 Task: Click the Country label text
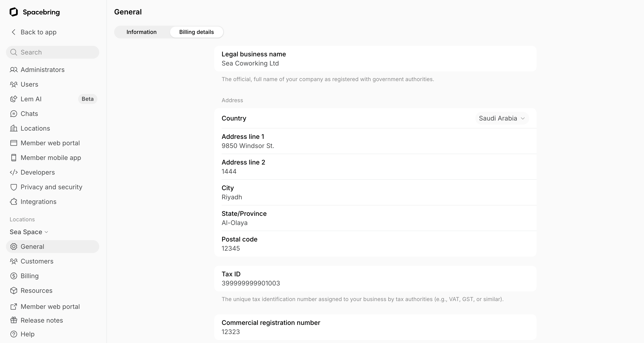point(234,118)
